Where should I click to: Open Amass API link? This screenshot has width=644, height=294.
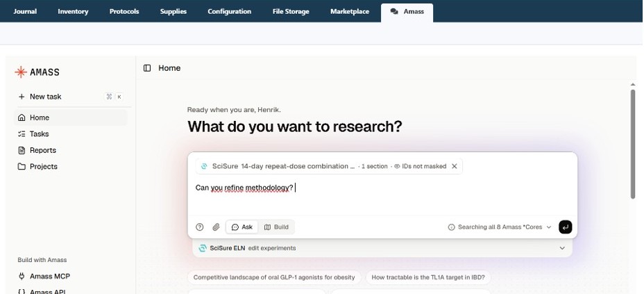[x=46, y=291]
